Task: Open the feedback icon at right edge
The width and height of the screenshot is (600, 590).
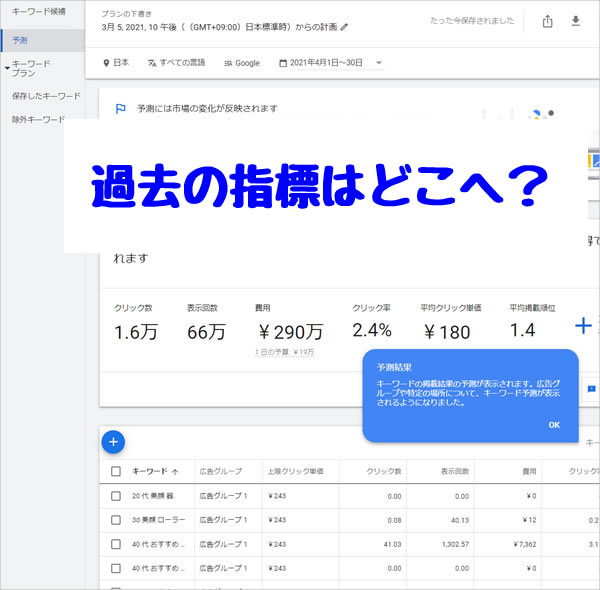Action: click(591, 389)
